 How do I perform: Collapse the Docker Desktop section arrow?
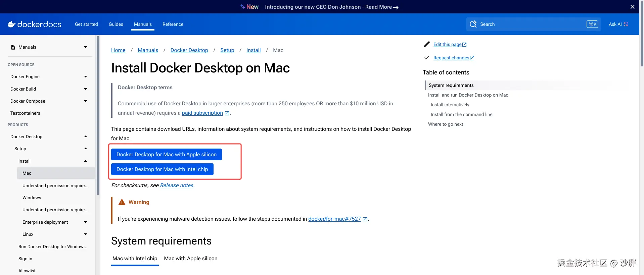[x=86, y=136]
